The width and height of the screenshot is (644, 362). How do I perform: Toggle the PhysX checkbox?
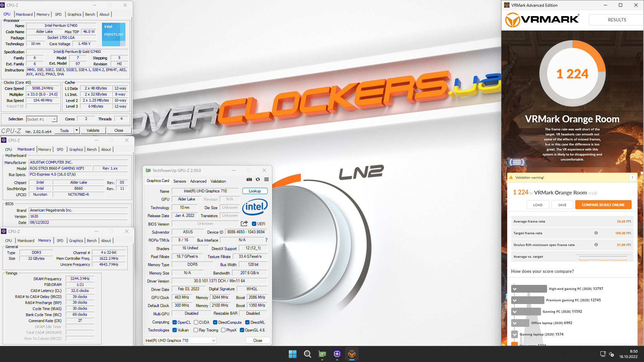(x=223, y=330)
